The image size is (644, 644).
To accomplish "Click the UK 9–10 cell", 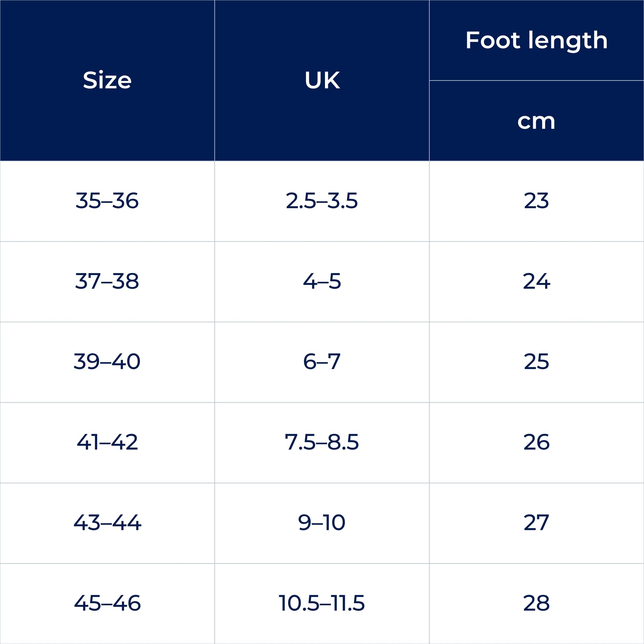I will pyautogui.click(x=322, y=523).
